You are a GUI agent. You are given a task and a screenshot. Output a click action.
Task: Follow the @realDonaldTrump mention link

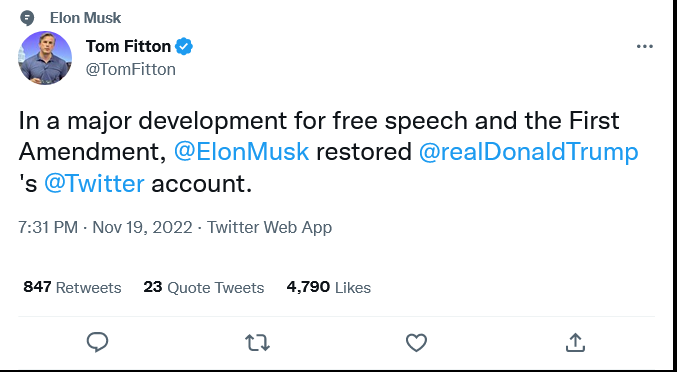click(x=528, y=152)
